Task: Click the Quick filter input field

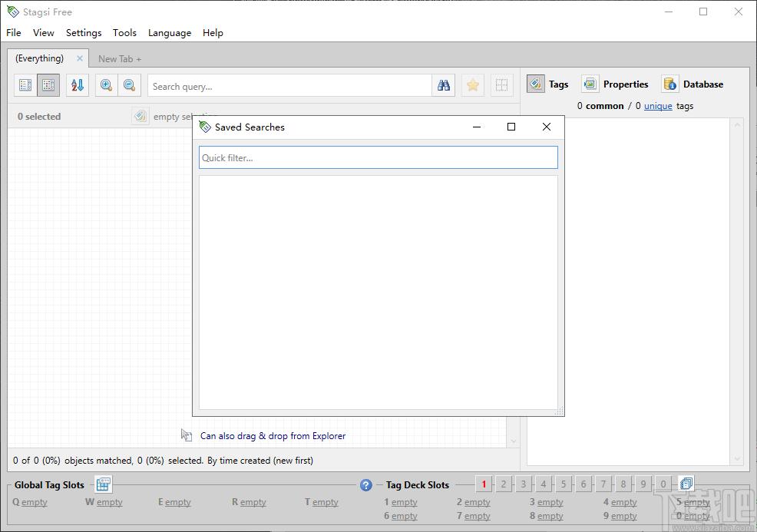Action: pyautogui.click(x=378, y=158)
